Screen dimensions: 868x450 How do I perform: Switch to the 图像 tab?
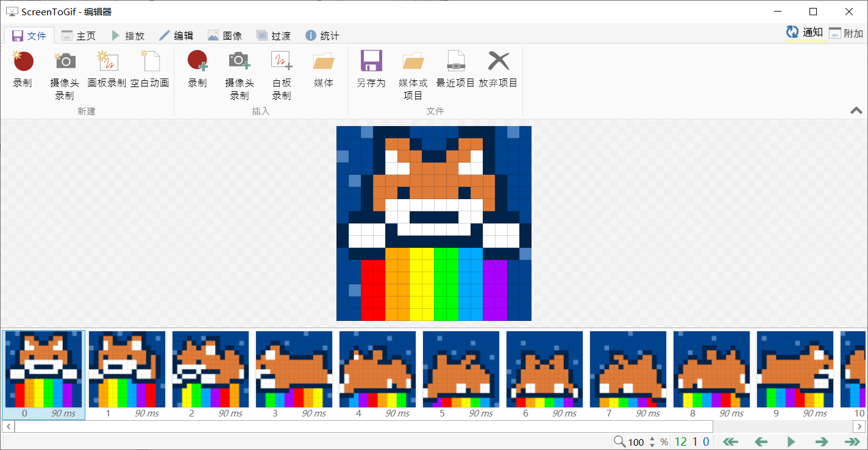[225, 36]
